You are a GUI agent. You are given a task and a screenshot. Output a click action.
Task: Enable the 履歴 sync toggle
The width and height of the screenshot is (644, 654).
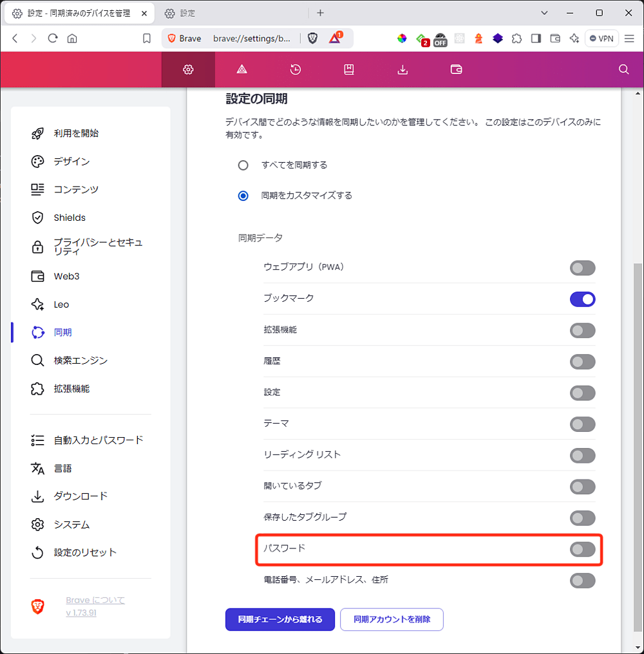click(582, 362)
